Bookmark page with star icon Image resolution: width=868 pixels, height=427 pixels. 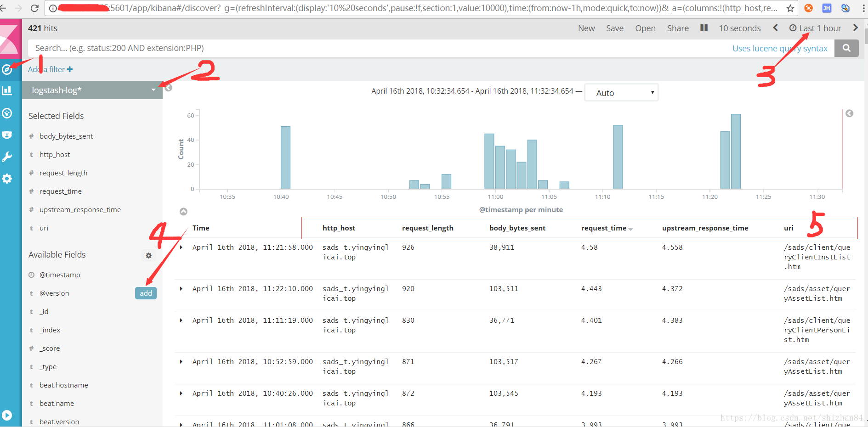click(x=790, y=8)
